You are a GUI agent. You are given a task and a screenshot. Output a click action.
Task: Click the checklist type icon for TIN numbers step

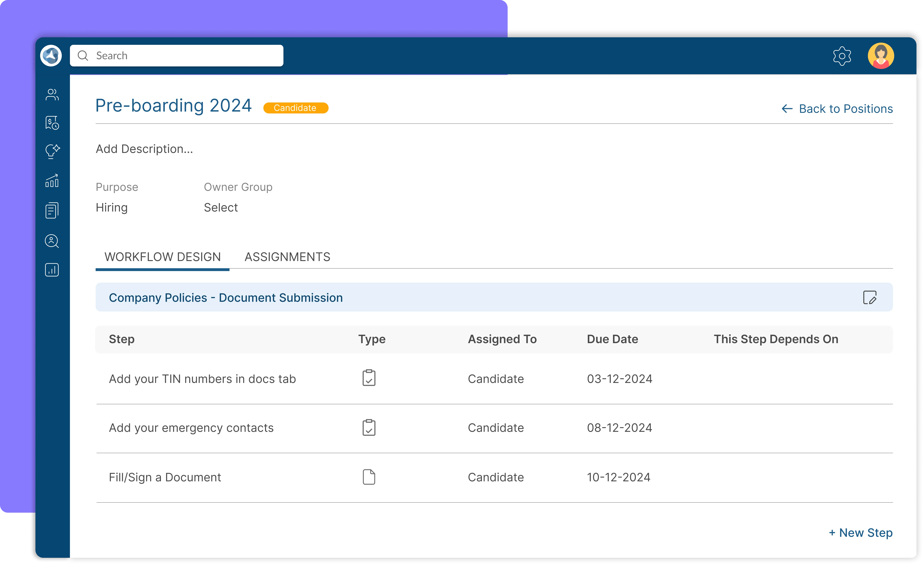click(369, 378)
